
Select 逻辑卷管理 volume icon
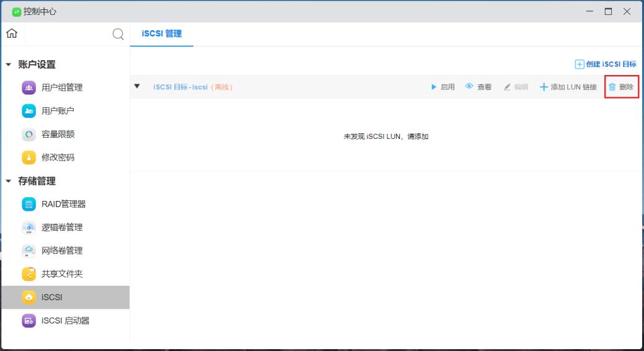click(x=29, y=228)
